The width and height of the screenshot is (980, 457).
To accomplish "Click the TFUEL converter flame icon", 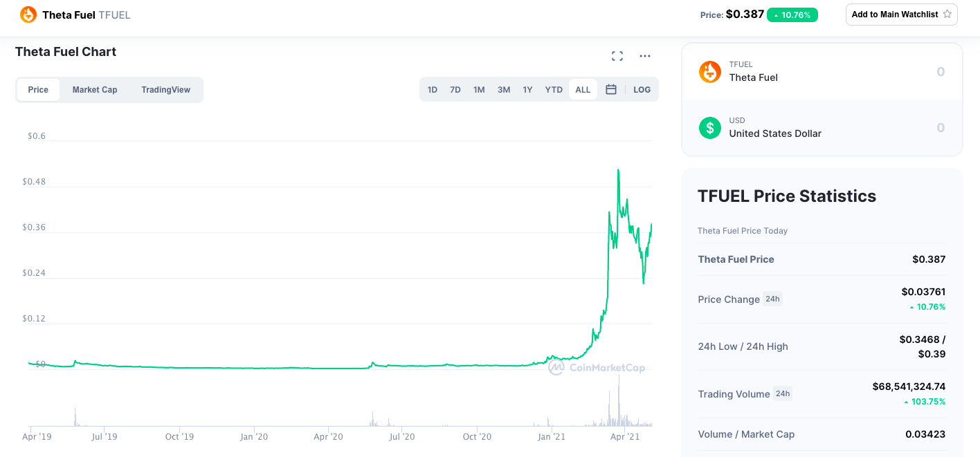I will click(710, 72).
